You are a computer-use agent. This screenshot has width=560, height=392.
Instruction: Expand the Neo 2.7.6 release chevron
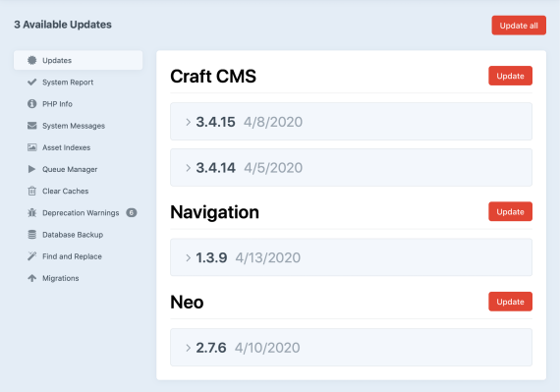pyautogui.click(x=189, y=348)
